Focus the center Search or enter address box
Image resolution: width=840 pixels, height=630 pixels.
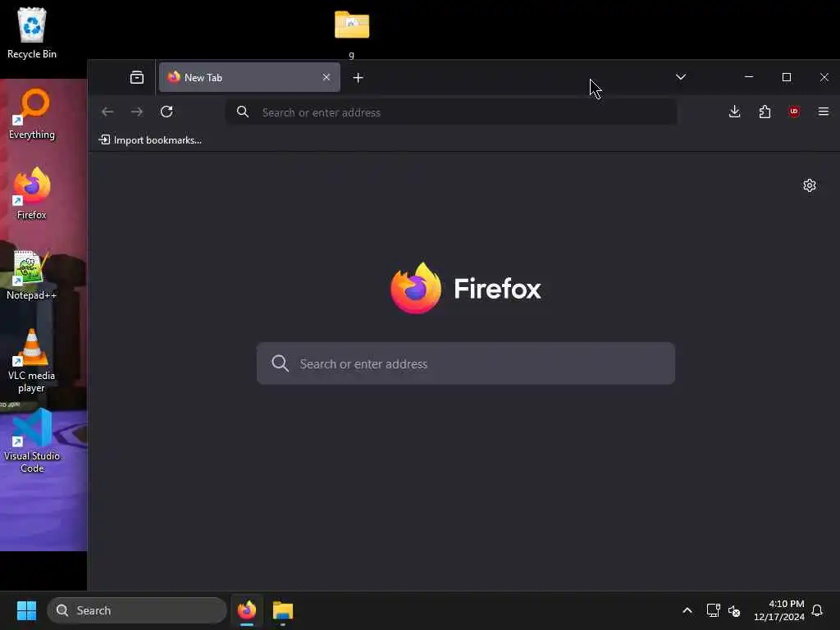(466, 363)
